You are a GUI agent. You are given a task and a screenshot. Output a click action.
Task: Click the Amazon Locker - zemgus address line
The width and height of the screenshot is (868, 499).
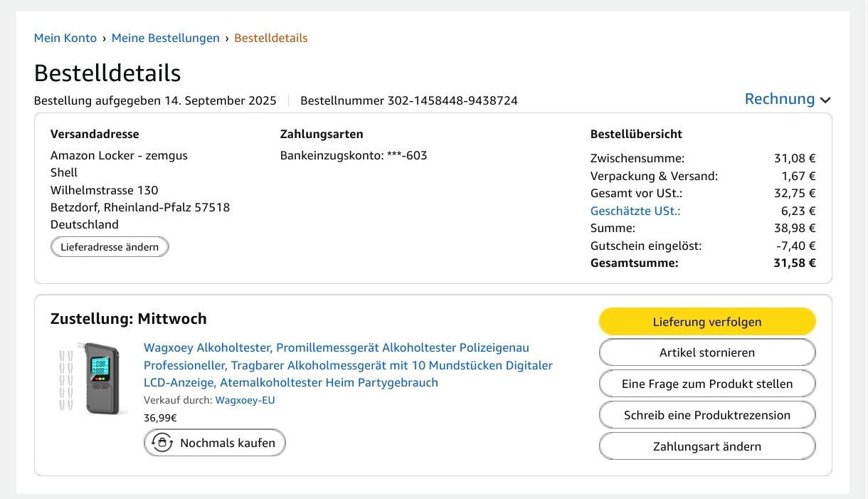(x=119, y=155)
